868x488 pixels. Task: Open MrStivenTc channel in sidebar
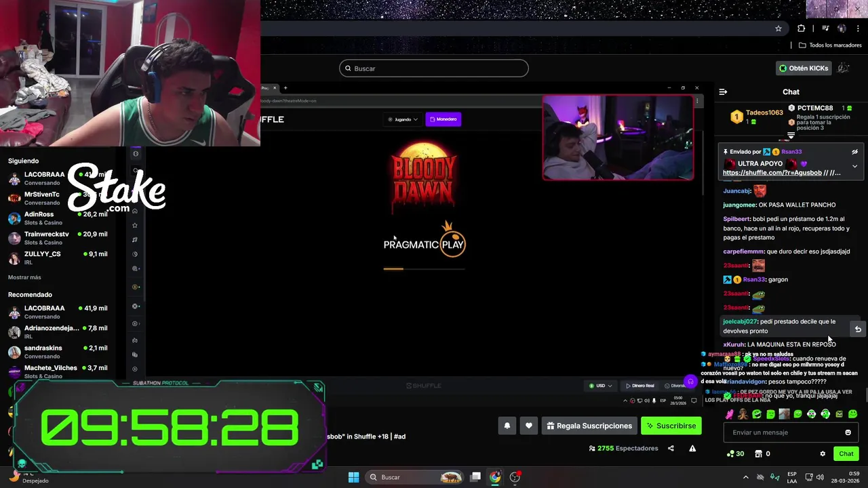coord(58,198)
